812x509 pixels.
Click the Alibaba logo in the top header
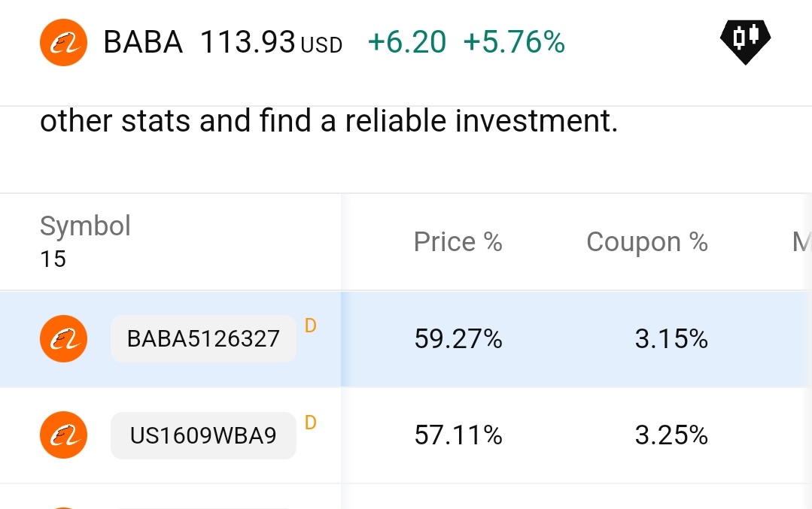pos(63,42)
